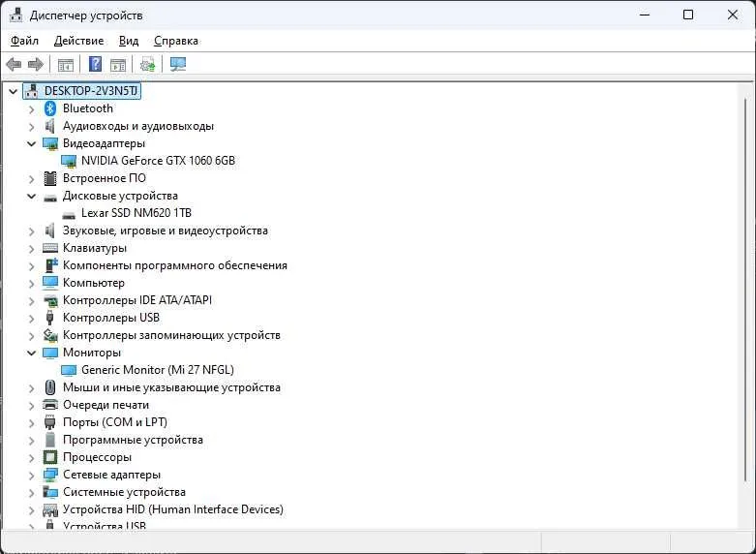
Task: Click the Back arrow toolbar icon
Action: tap(14, 64)
